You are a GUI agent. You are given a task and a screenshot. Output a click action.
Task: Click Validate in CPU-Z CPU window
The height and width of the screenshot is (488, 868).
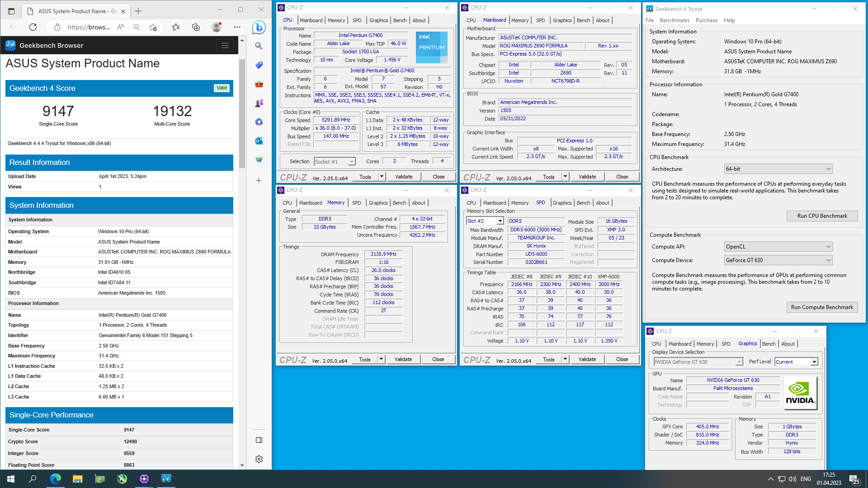tap(404, 177)
